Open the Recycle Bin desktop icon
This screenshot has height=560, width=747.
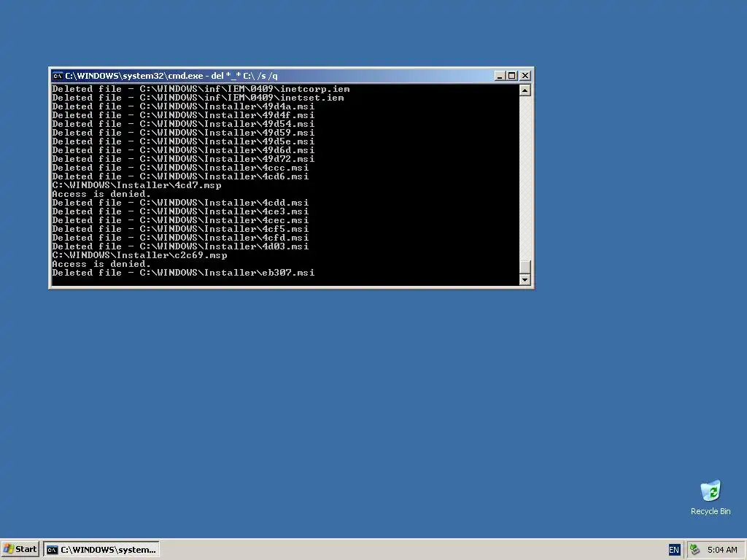711,497
